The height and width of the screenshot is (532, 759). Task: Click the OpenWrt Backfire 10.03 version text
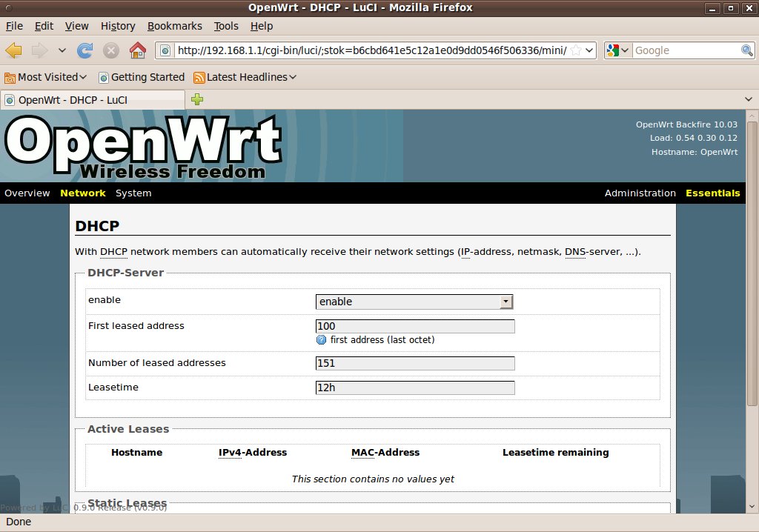pos(686,124)
